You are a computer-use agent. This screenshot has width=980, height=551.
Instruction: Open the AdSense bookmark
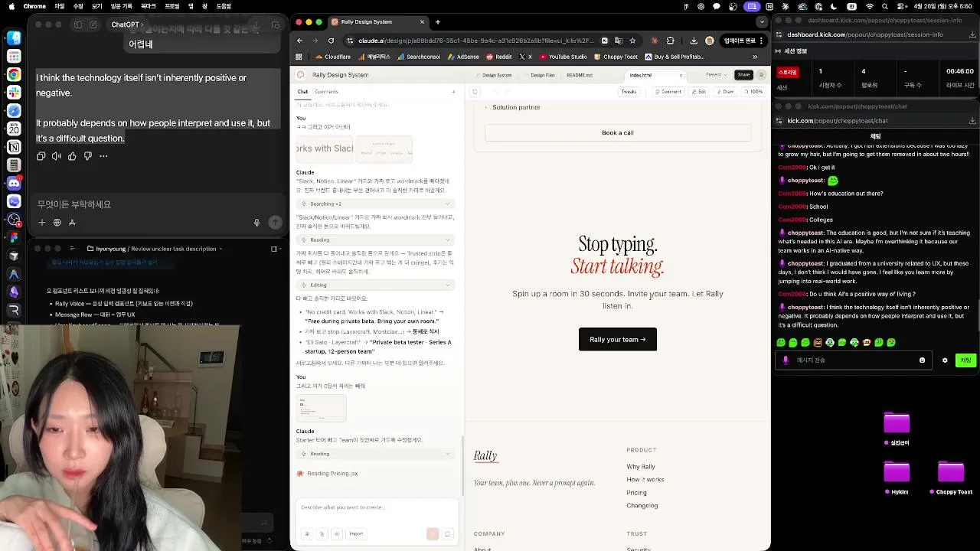point(462,57)
